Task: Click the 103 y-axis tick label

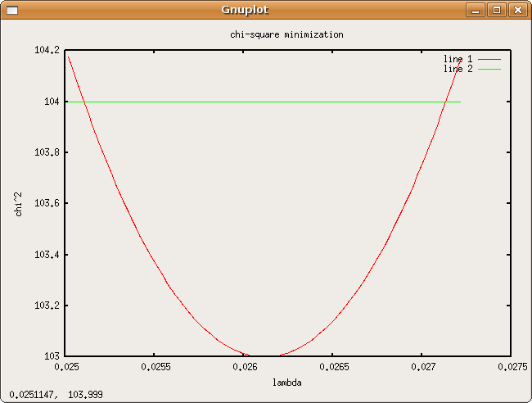Action: [x=51, y=356]
